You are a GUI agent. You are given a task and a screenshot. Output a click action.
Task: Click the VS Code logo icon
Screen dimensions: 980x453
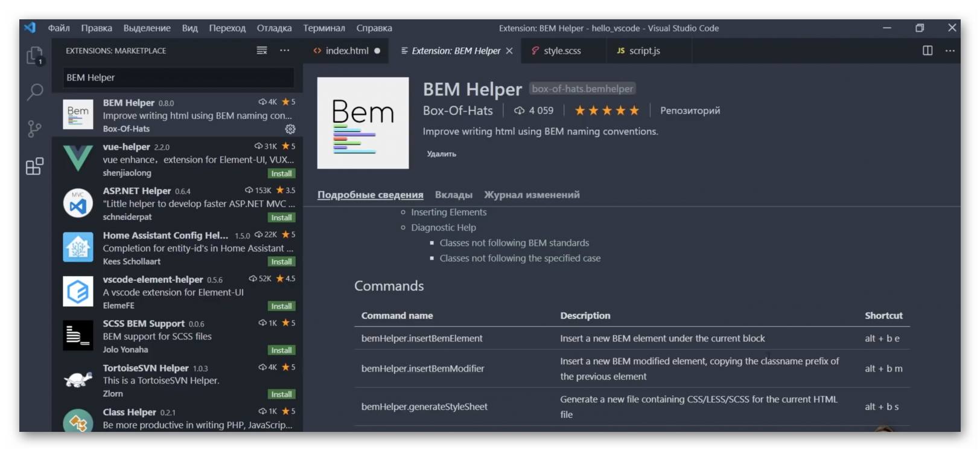[x=30, y=28]
